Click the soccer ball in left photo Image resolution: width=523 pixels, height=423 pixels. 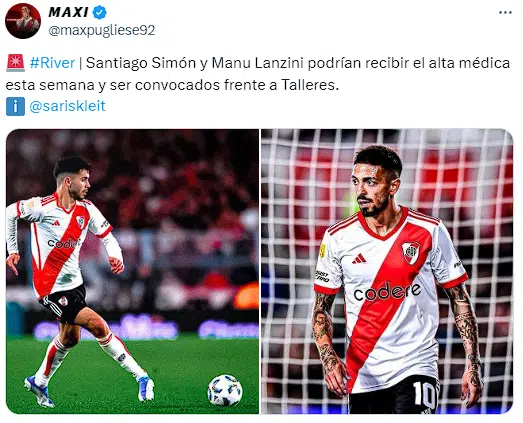pos(225,390)
